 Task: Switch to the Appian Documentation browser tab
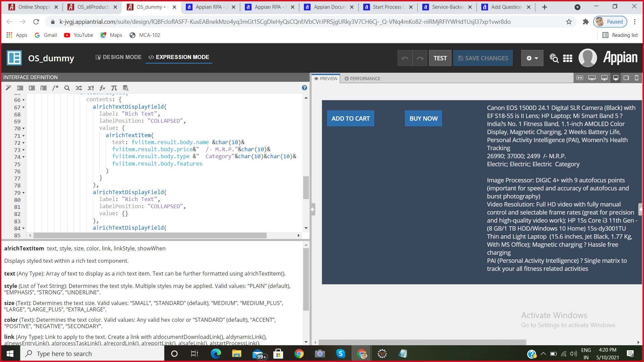click(x=329, y=7)
